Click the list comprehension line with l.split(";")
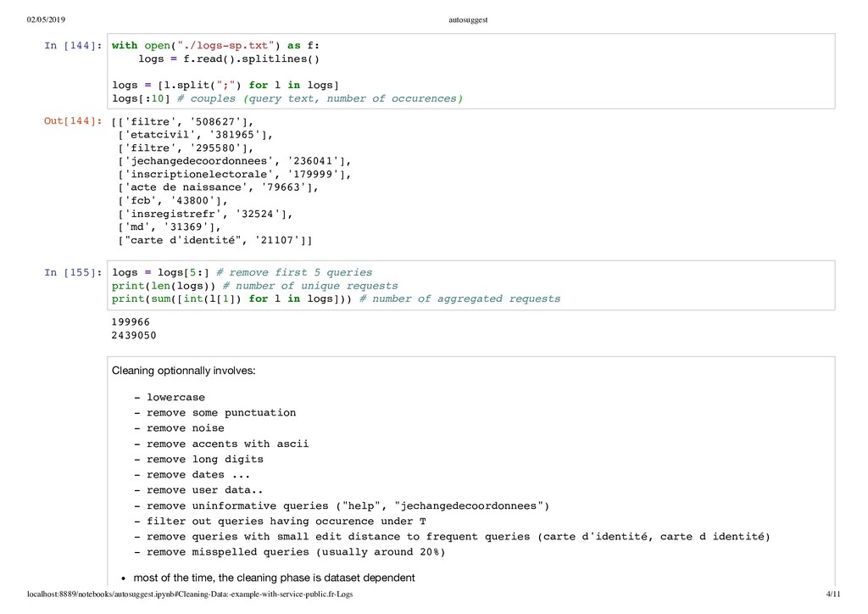The image size is (868, 614). [x=225, y=85]
